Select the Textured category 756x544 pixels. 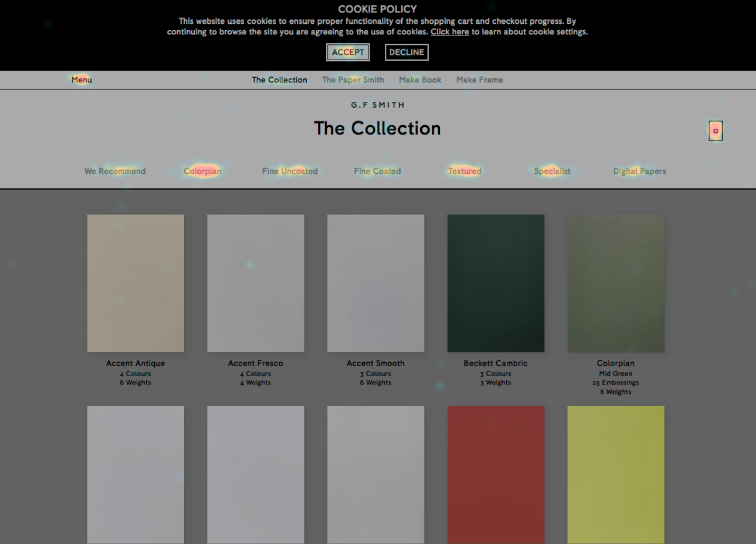465,171
